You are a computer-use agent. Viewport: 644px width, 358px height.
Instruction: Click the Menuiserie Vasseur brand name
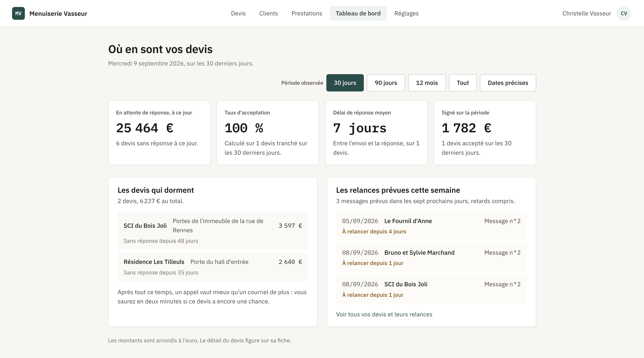pos(58,14)
